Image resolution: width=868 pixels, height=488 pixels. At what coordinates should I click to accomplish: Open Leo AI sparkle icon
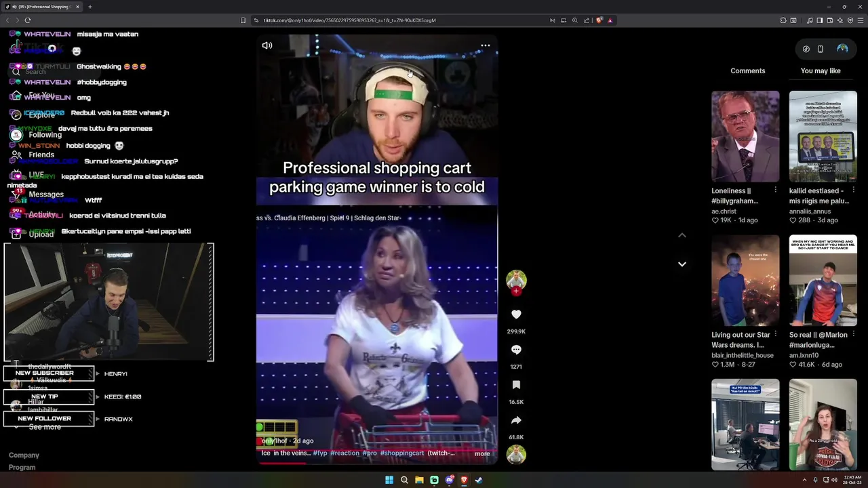(x=840, y=20)
